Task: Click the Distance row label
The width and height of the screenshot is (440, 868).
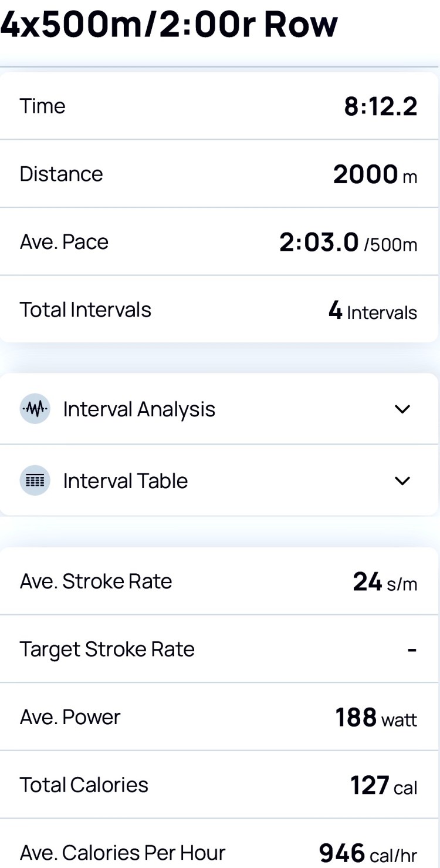Action: (61, 174)
